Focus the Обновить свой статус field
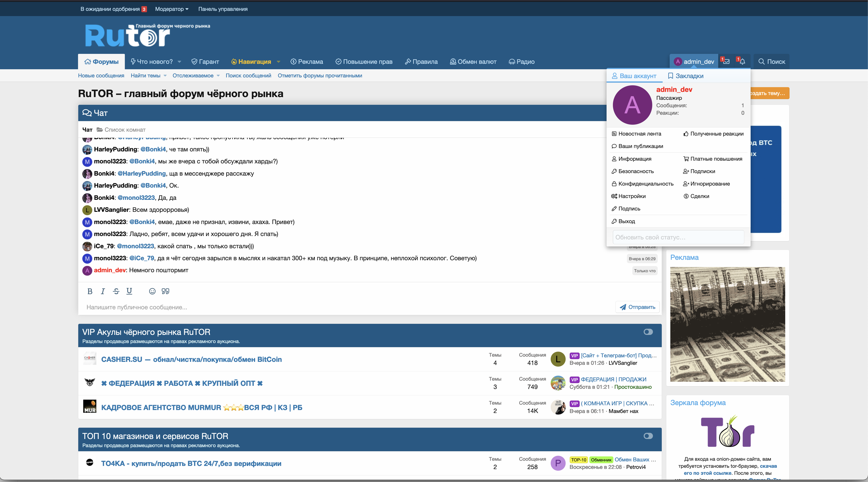868x482 pixels. click(678, 237)
